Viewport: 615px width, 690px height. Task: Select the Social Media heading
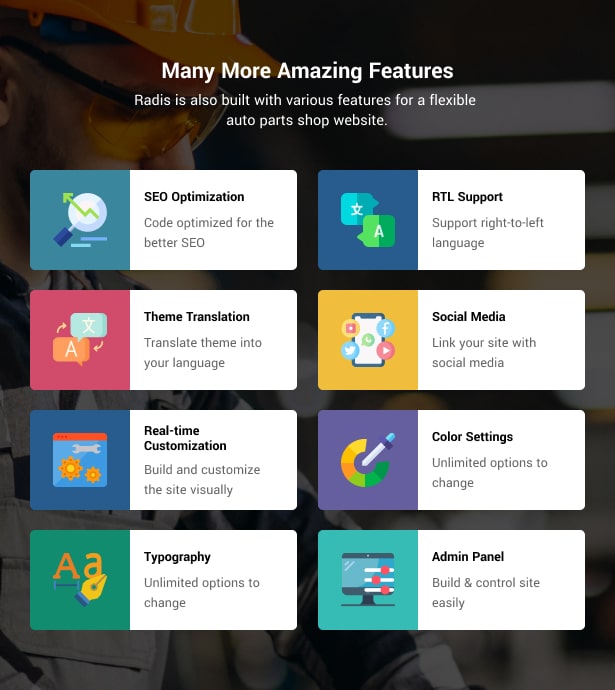(469, 316)
